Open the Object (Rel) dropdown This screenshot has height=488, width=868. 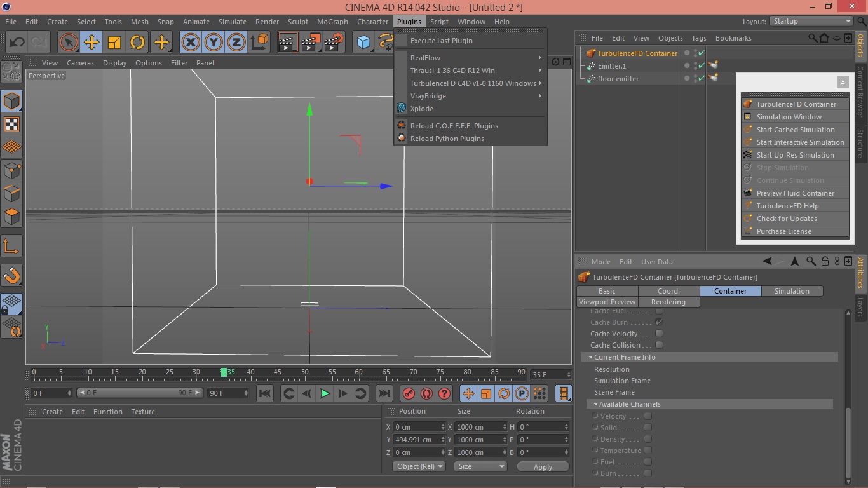(419, 466)
